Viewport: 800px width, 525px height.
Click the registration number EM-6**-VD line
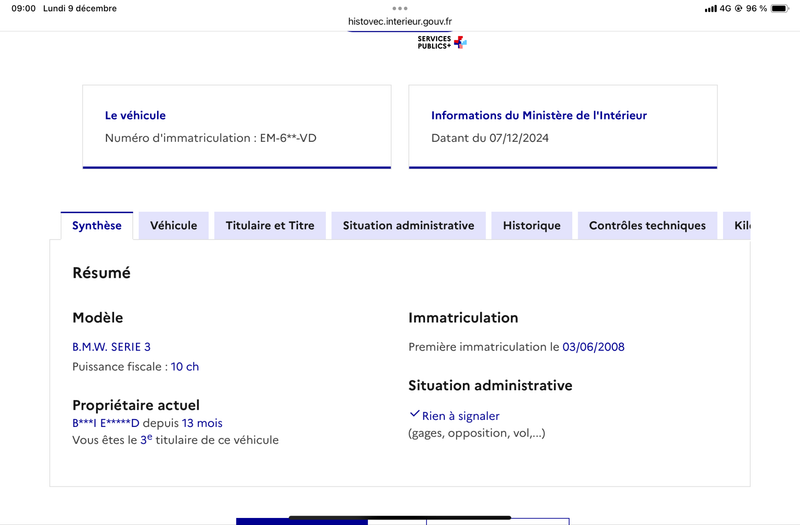pos(211,138)
